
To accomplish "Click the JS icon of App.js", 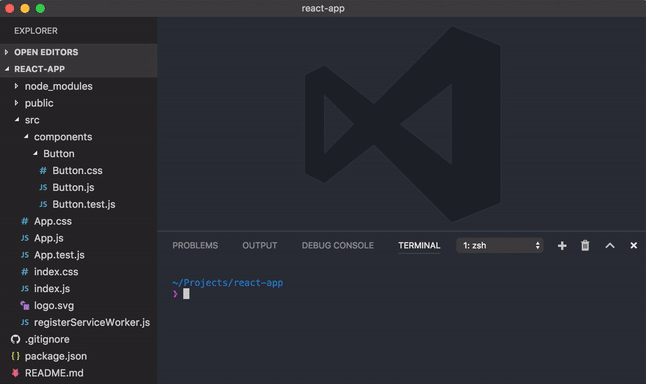I will coord(25,238).
